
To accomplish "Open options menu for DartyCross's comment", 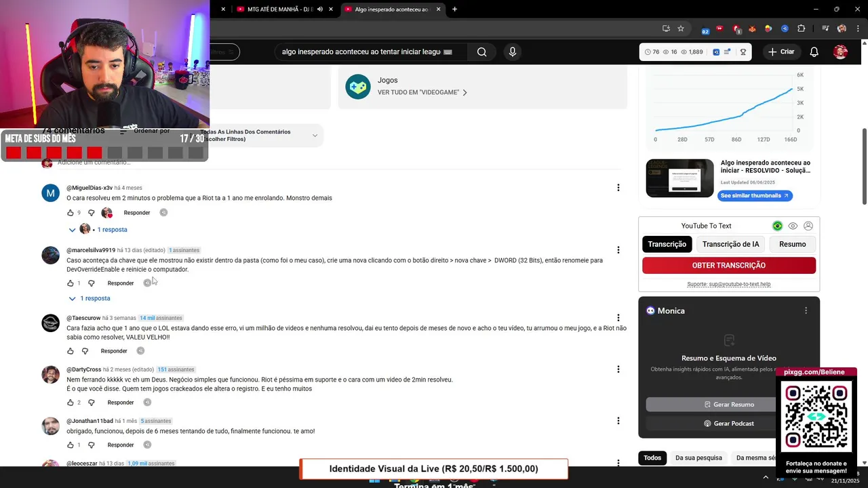I will click(x=618, y=369).
